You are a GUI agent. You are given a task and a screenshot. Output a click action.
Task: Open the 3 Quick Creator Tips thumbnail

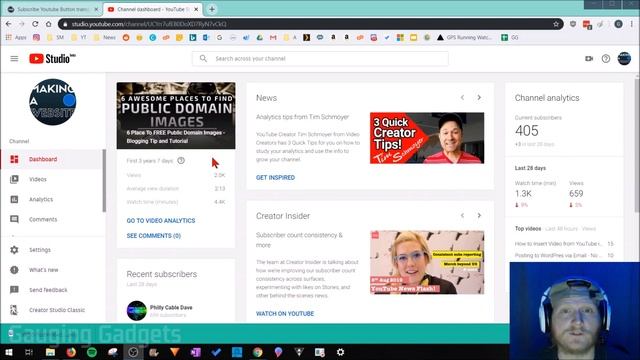tap(427, 138)
